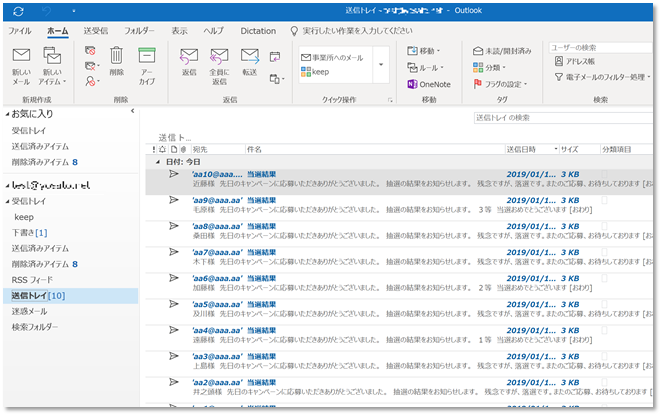Select the 事業所へのメール quick step
The height and width of the screenshot is (416, 662).
pyautogui.click(x=332, y=58)
